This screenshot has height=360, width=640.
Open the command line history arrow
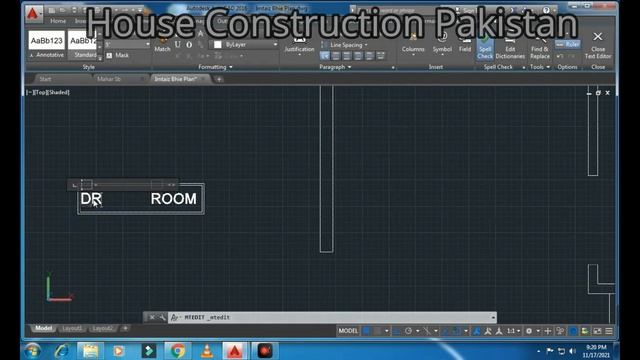[x=493, y=318]
